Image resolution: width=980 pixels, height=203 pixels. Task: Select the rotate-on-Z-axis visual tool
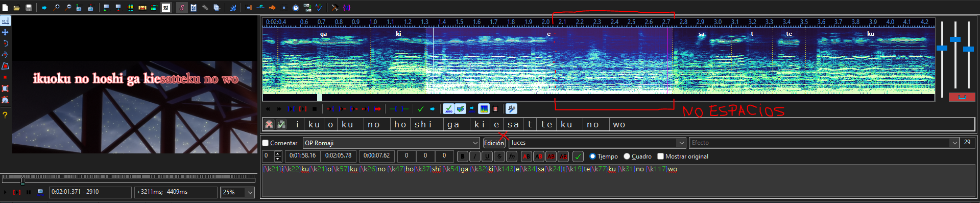[x=5, y=43]
